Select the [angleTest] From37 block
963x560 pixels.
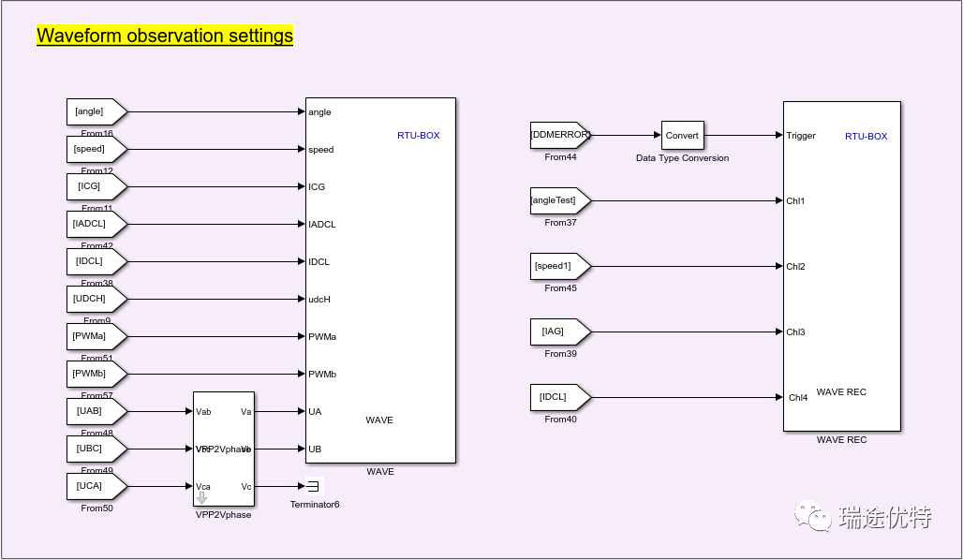pyautogui.click(x=558, y=200)
